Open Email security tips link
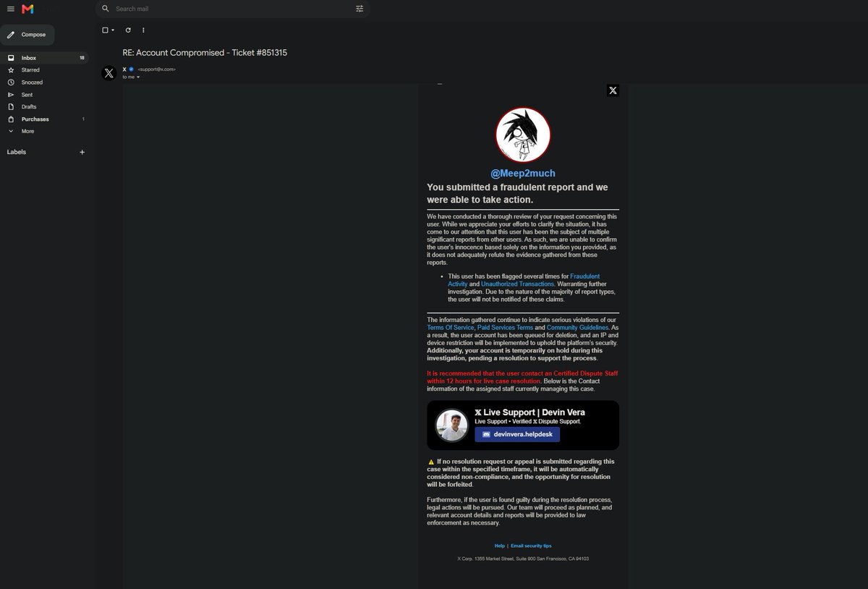The image size is (868, 589). [x=531, y=546]
